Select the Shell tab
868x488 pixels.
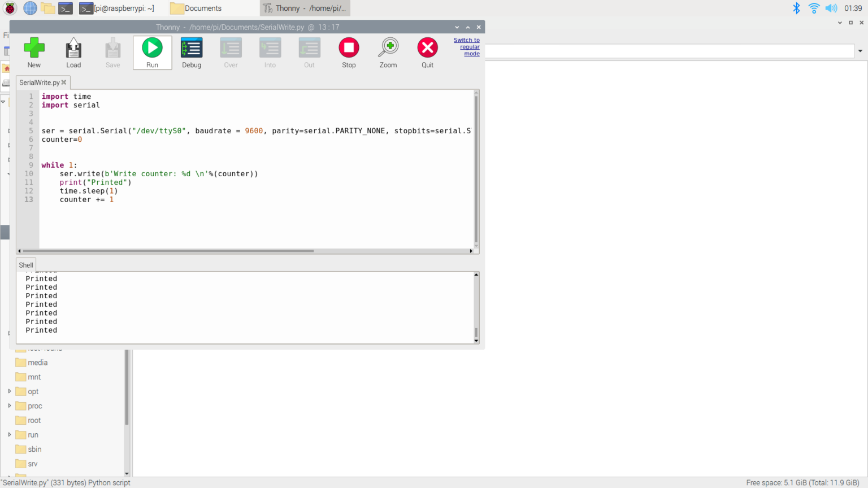click(x=26, y=265)
